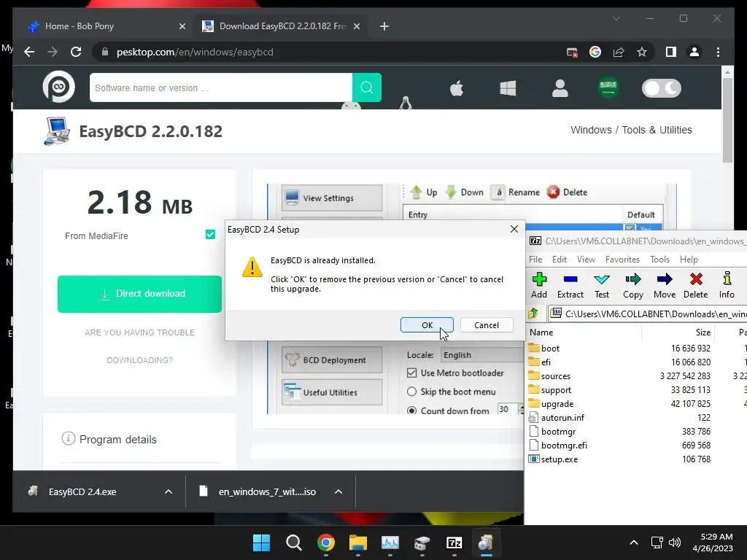Click the Windows breadcrumb link
The height and width of the screenshot is (560, 747).
tap(591, 130)
